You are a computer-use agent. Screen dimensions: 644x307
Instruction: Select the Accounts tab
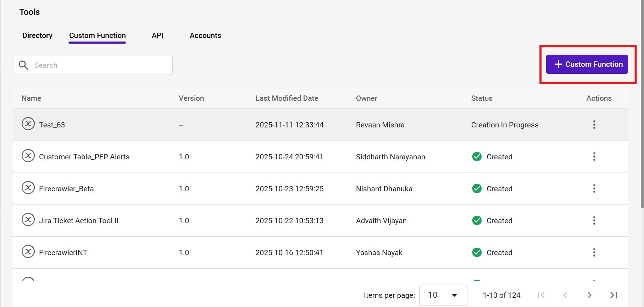click(x=205, y=35)
